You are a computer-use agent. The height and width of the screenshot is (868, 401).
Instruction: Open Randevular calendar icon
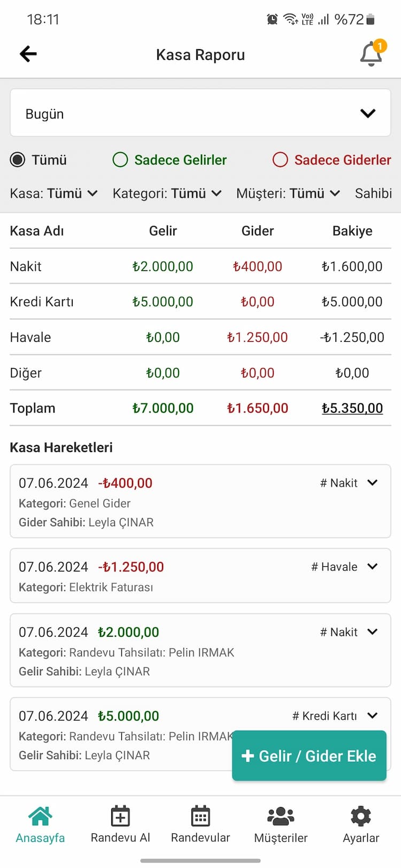pos(200,816)
